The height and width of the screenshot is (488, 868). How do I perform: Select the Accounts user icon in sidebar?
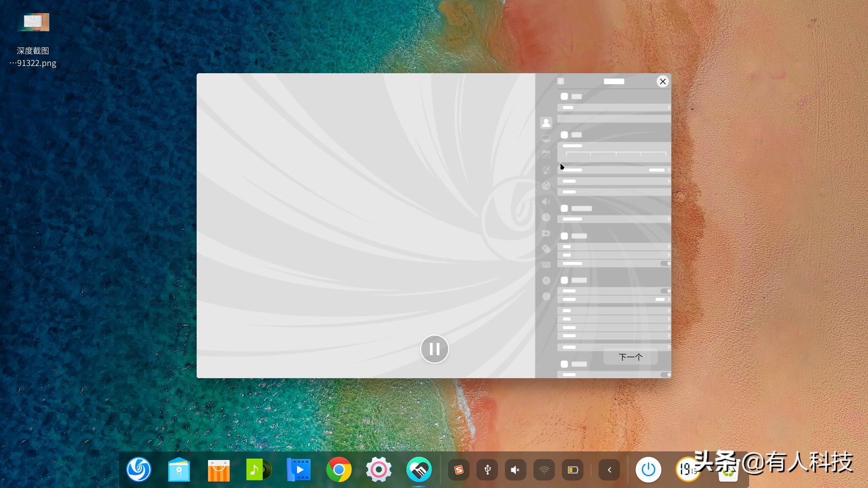coord(546,122)
